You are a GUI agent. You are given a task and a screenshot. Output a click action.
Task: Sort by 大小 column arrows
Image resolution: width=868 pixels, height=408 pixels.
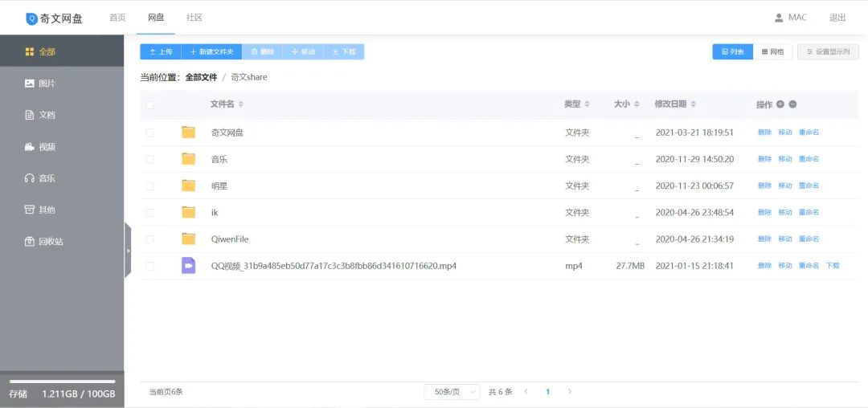(637, 104)
